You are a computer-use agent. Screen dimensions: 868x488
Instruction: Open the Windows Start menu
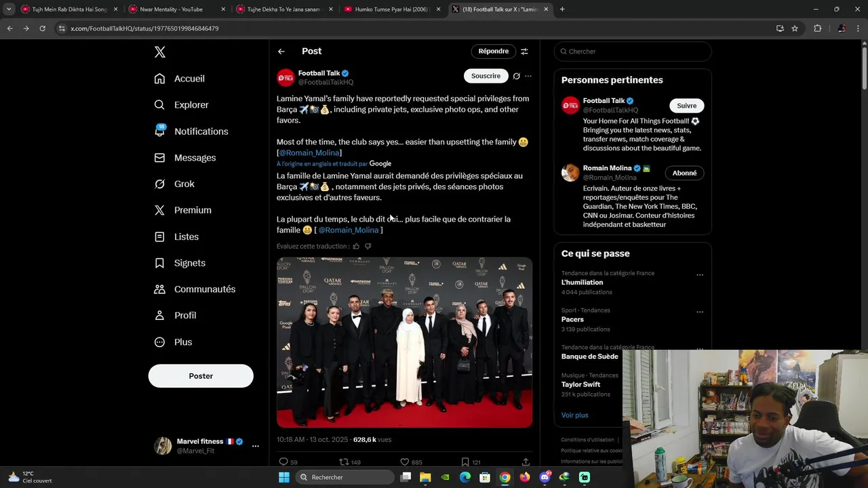coord(284,477)
